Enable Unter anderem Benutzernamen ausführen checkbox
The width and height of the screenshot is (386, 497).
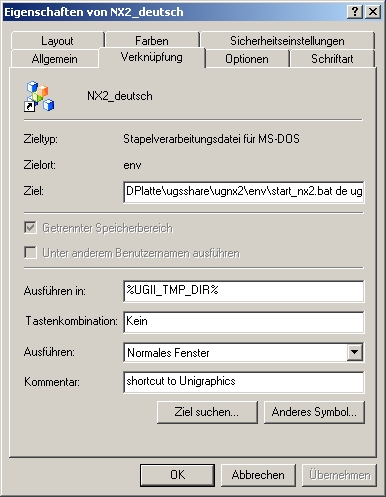pos(30,253)
